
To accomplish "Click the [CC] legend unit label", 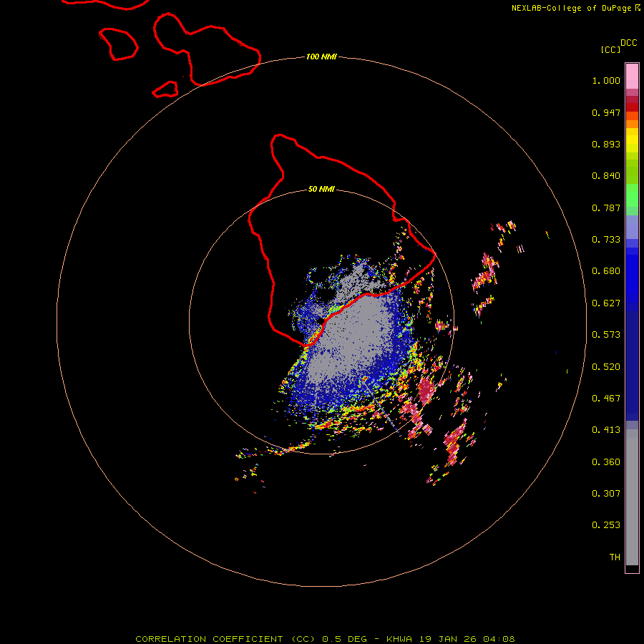I will pyautogui.click(x=610, y=49).
